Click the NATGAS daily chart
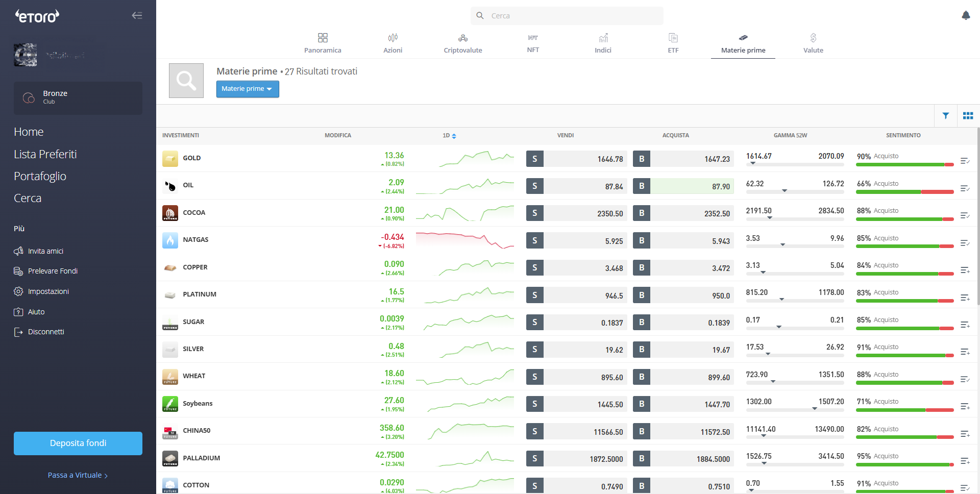Image resolution: width=980 pixels, height=494 pixels. pyautogui.click(x=464, y=240)
